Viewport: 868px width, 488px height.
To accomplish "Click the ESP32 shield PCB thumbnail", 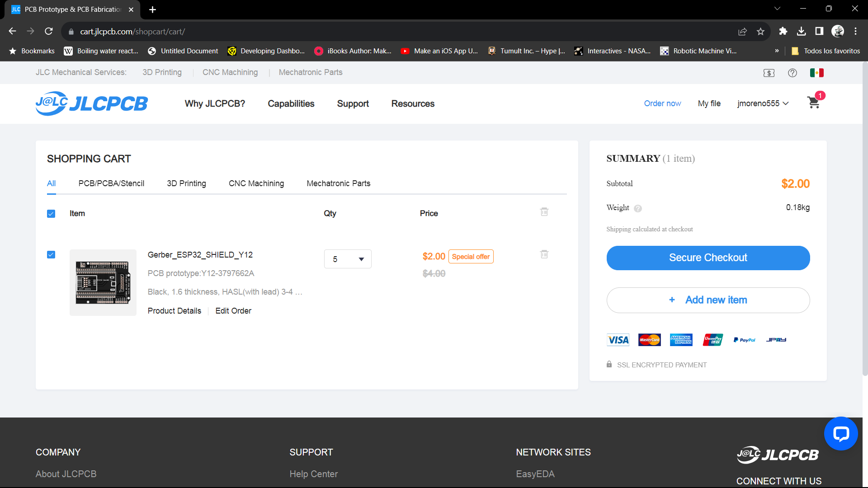I will coord(103,282).
